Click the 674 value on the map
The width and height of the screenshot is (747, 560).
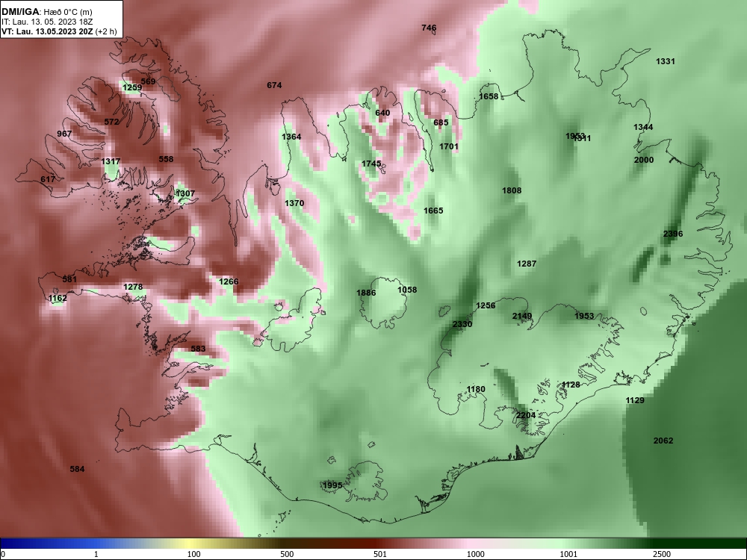[274, 85]
